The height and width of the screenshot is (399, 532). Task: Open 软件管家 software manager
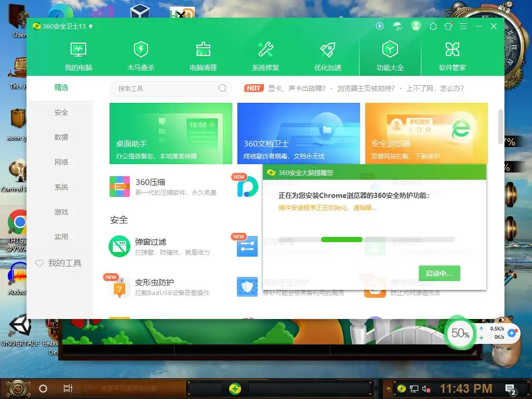(453, 56)
